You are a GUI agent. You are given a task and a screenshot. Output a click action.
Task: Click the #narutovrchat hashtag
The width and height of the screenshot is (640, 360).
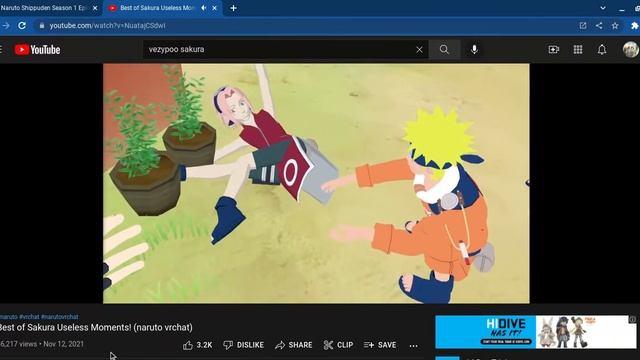pyautogui.click(x=60, y=317)
